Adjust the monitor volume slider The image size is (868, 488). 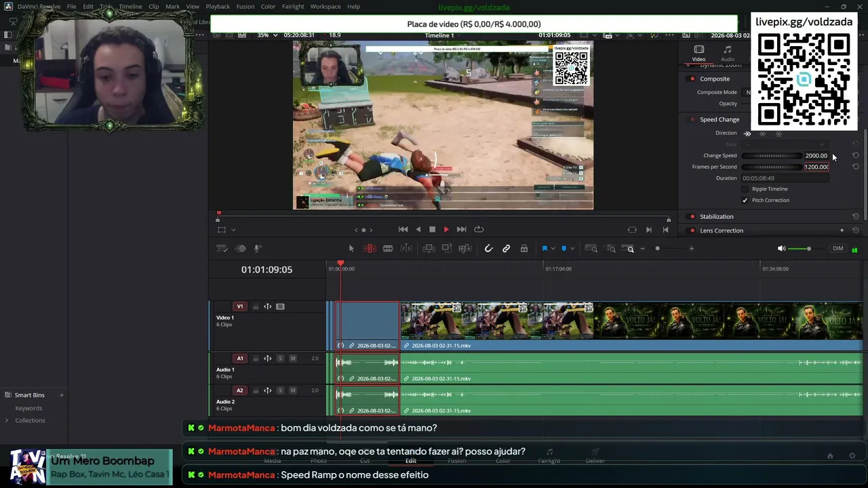808,249
